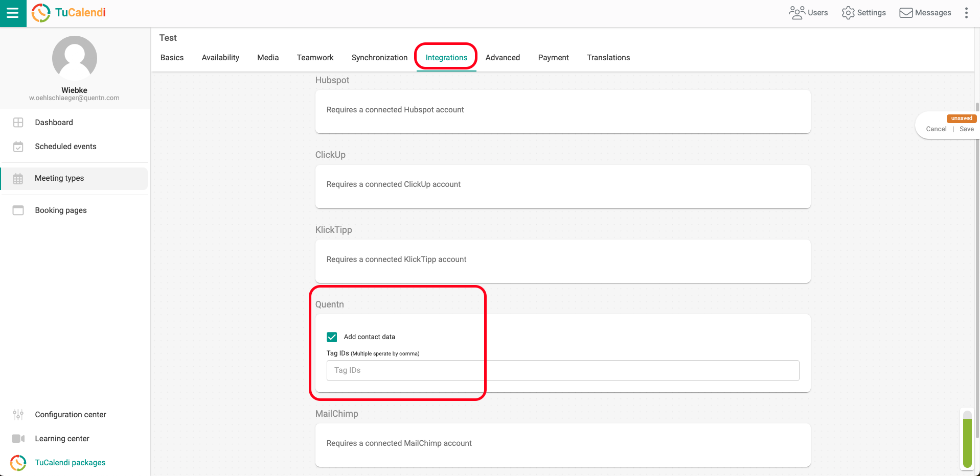Switch to the Advanced tab

[503, 58]
